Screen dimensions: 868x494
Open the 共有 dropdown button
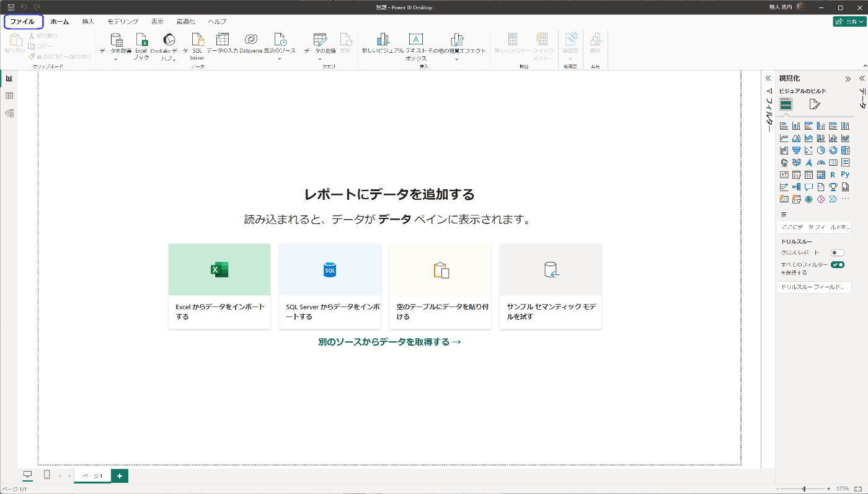pos(849,21)
